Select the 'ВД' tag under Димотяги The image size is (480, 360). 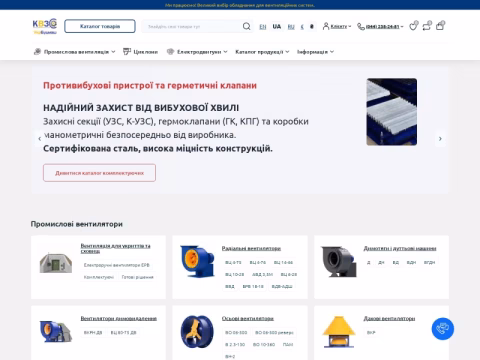point(396,262)
